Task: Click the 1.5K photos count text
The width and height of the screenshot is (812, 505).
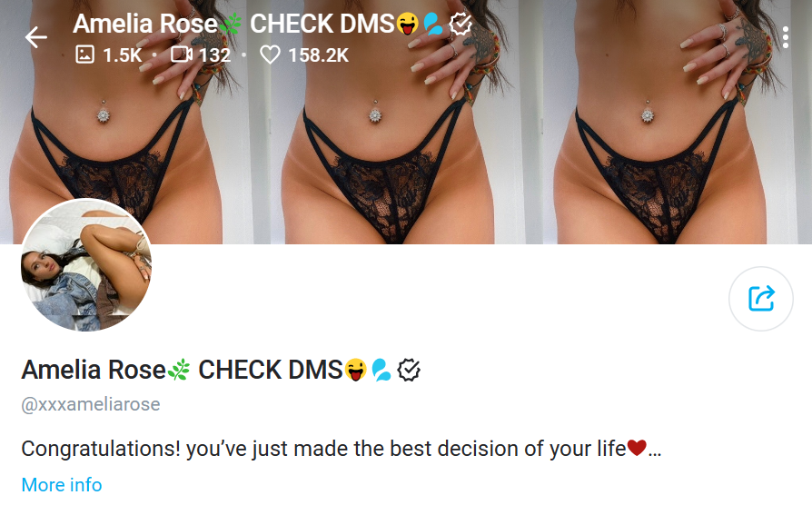Action: pyautogui.click(x=123, y=54)
